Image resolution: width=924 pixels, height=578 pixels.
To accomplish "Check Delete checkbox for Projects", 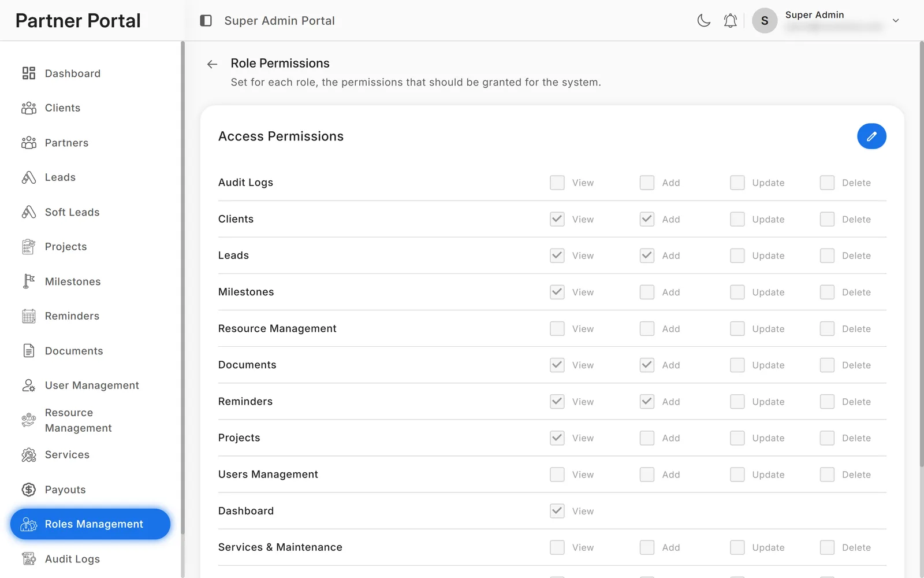I will pyautogui.click(x=828, y=438).
